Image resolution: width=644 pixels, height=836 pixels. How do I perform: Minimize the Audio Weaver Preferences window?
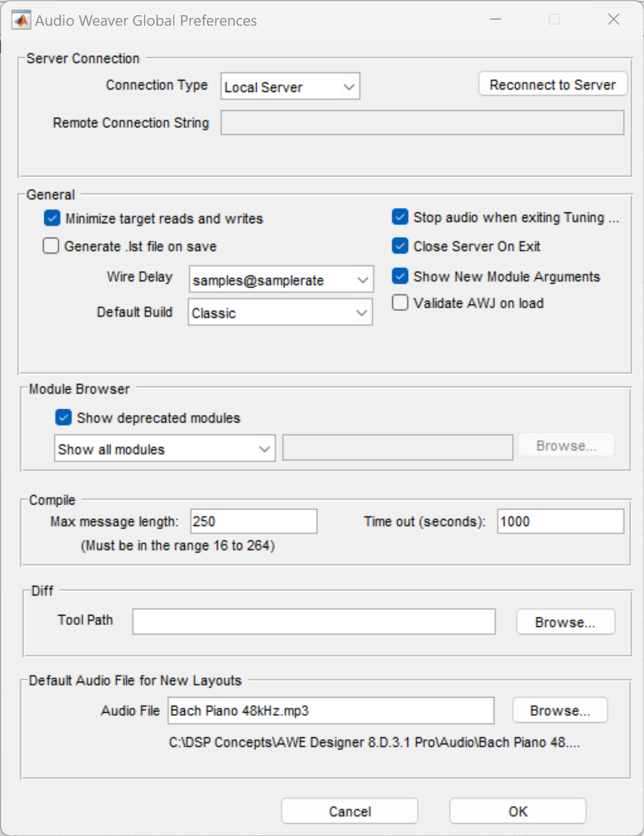pyautogui.click(x=495, y=20)
